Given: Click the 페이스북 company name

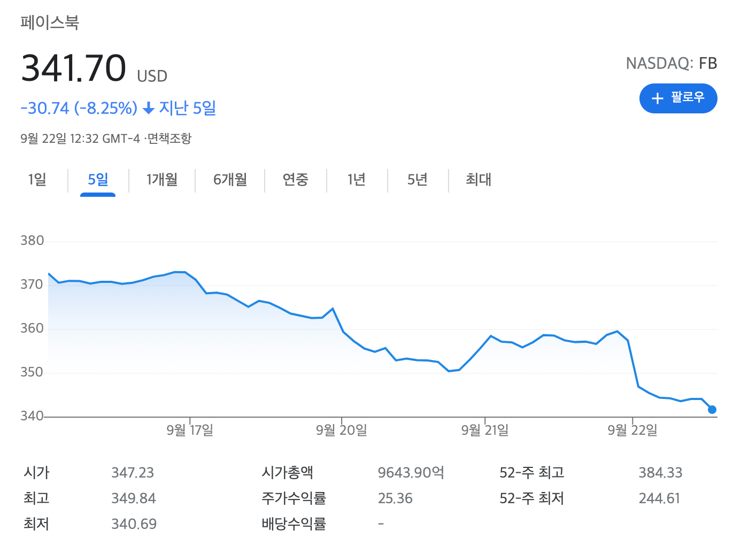Looking at the screenshot, I should 50,22.
